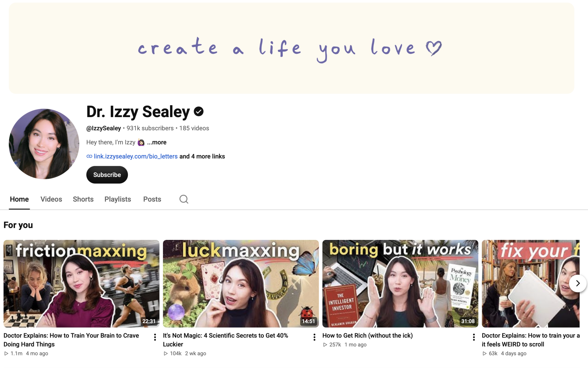The image size is (588, 368).
Task: Click the 'create a life you love' banner
Action: tap(291, 48)
